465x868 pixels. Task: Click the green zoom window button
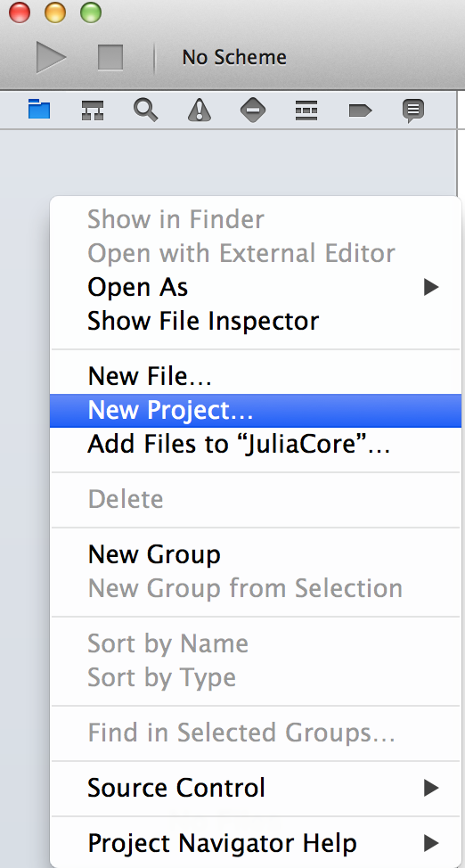point(91,12)
